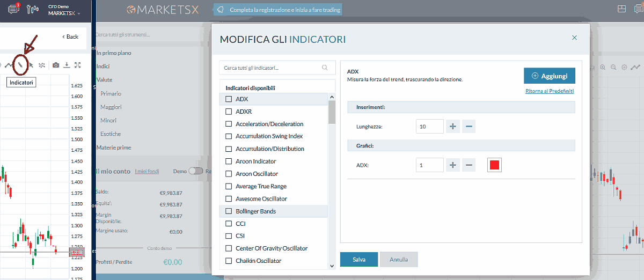The image size is (644, 280).
Task: Take a chart snapshot with the camera icon
Action: [x=56, y=65]
